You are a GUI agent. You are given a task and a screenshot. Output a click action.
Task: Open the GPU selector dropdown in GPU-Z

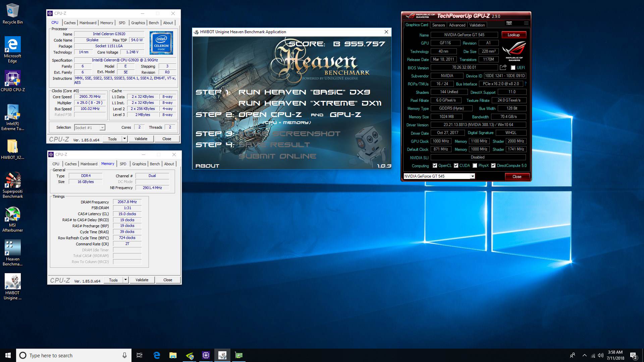[x=473, y=176]
